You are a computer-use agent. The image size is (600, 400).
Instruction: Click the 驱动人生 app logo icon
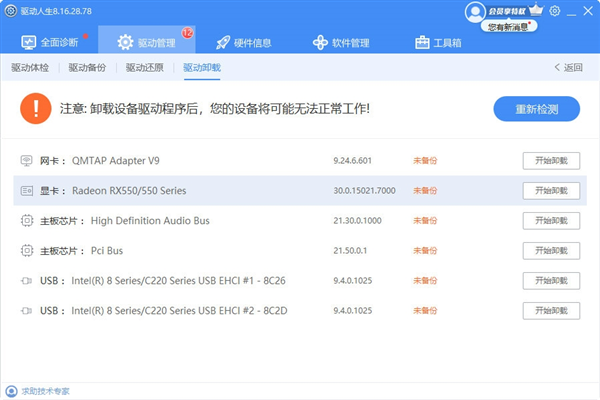[11, 11]
